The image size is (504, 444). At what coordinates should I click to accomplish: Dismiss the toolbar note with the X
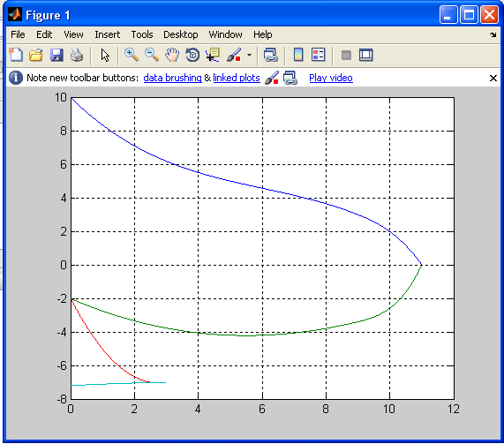pos(493,79)
